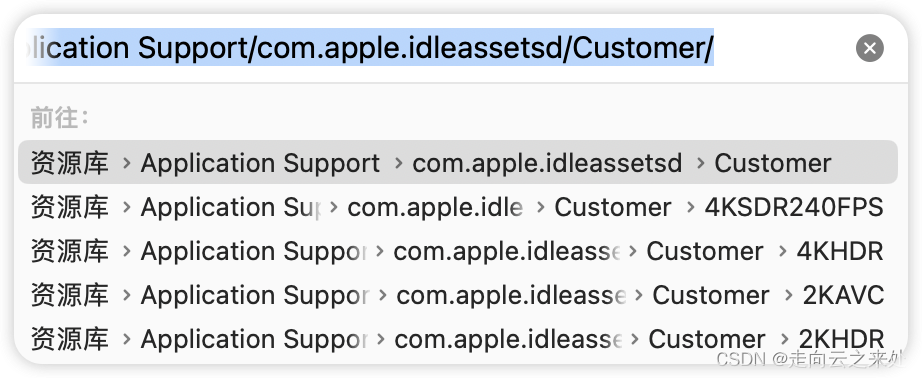The height and width of the screenshot is (378, 922).
Task: Clear the path field with the X icon
Action: coord(870,48)
